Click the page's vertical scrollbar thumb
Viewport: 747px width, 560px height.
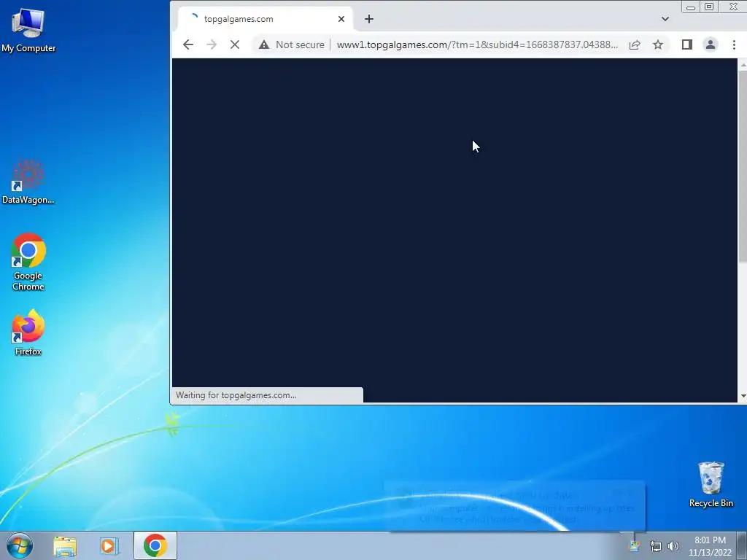point(743,166)
